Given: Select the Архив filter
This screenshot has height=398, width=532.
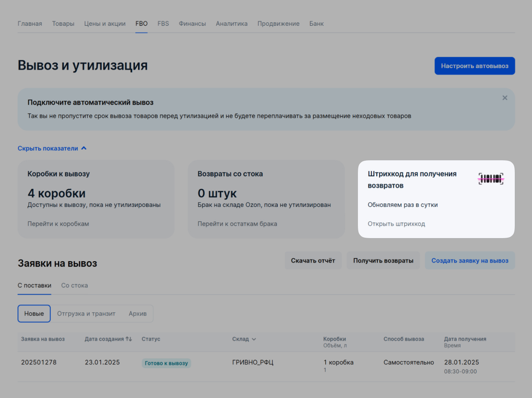Looking at the screenshot, I should (138, 313).
